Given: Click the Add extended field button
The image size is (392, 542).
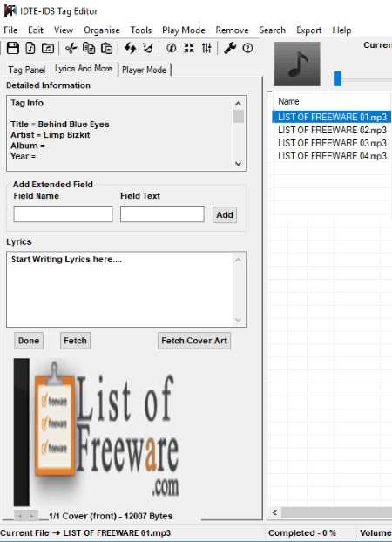Looking at the screenshot, I should point(225,214).
